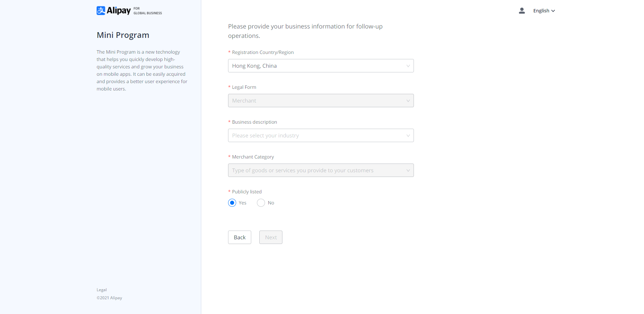
Task: Click the chevron beside English language
Action: (x=553, y=11)
